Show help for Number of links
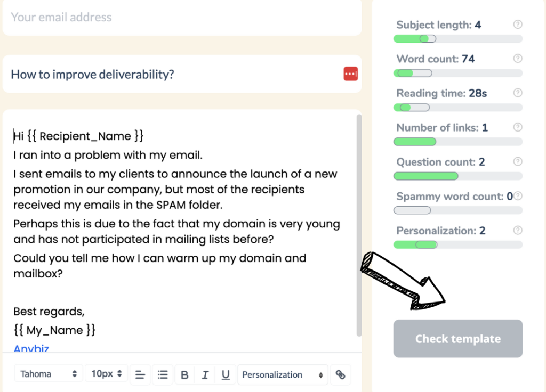Screen dimensions: 546x392 (x=518, y=127)
